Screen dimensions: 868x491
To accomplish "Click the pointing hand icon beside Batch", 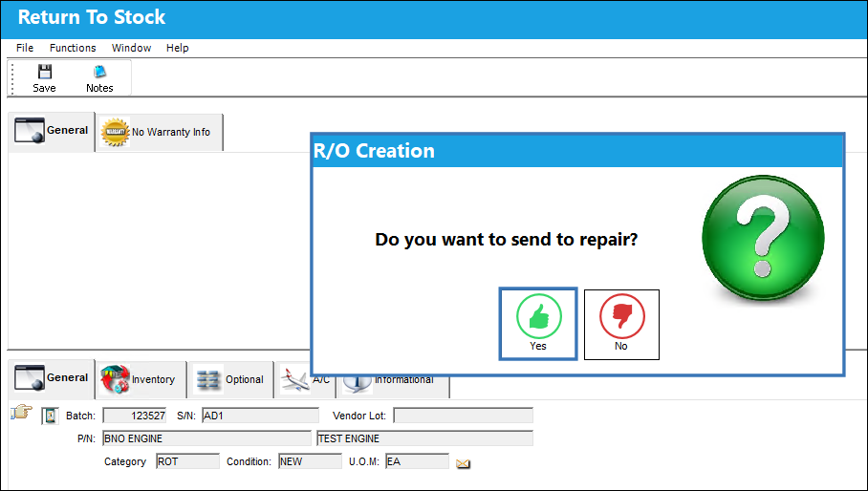I will (21, 413).
